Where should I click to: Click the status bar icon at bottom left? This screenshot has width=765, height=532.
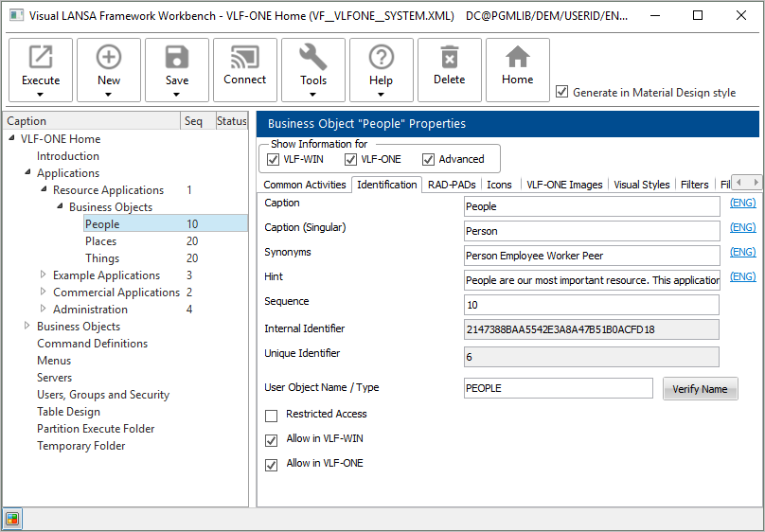pos(12,519)
